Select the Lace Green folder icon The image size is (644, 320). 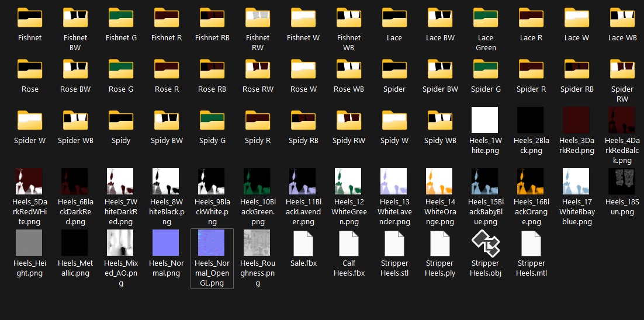[486, 18]
